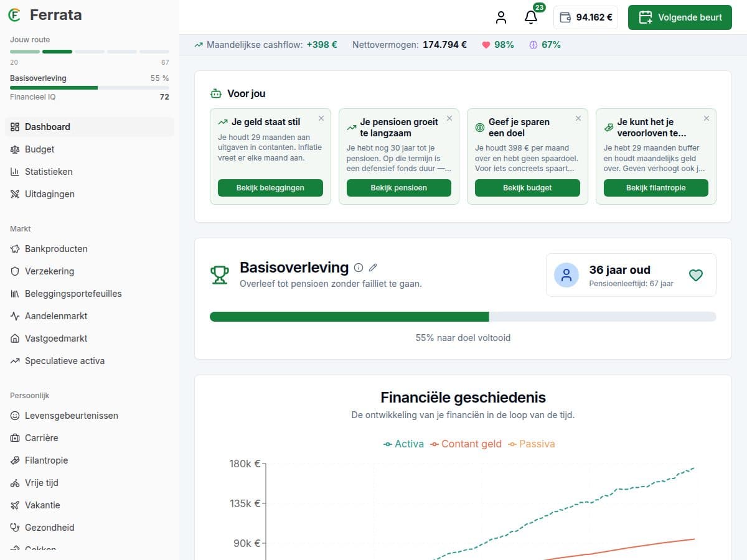Click the Volgende beurt button

tap(680, 17)
